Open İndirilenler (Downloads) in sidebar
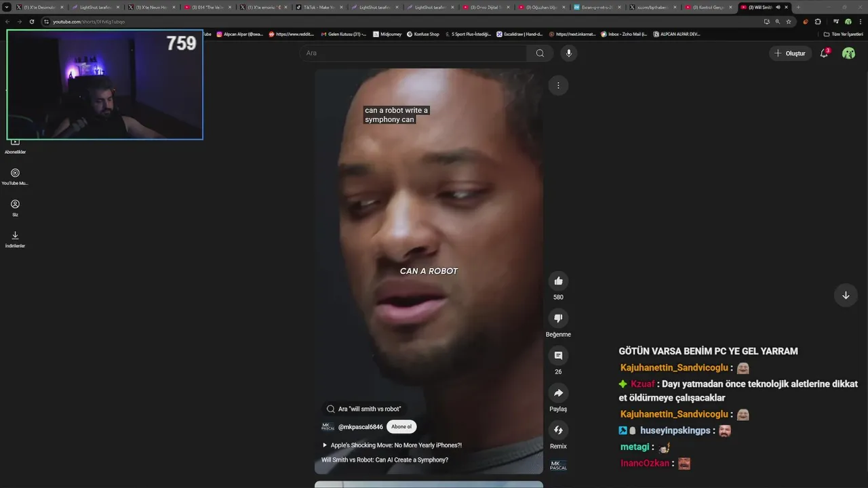This screenshot has height=488, width=868. click(x=15, y=239)
